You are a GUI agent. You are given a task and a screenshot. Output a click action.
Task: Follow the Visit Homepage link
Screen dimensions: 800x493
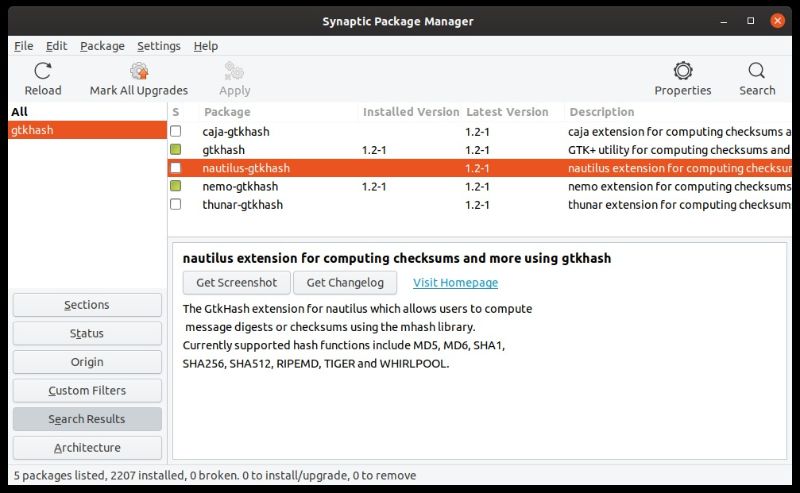pyautogui.click(x=455, y=283)
